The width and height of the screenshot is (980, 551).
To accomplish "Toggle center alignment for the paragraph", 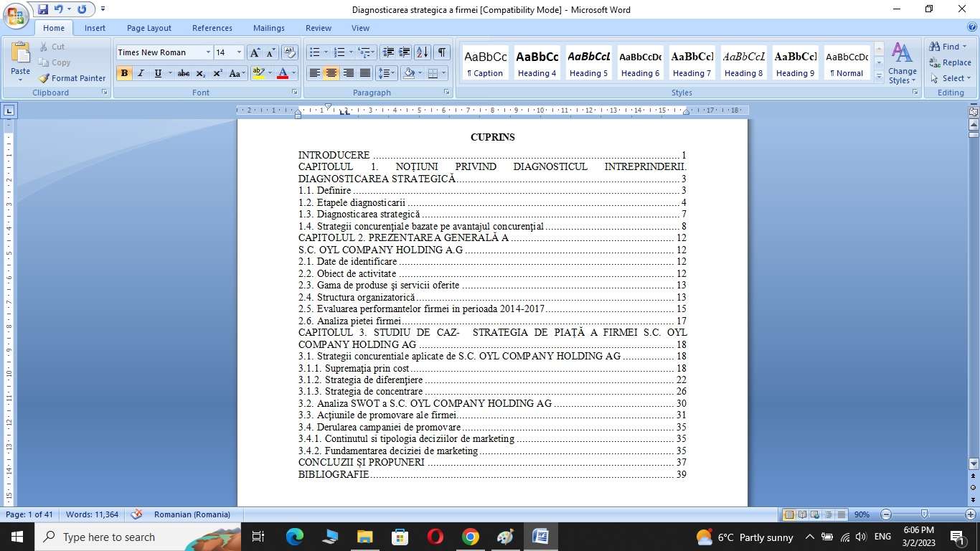I will [x=331, y=73].
